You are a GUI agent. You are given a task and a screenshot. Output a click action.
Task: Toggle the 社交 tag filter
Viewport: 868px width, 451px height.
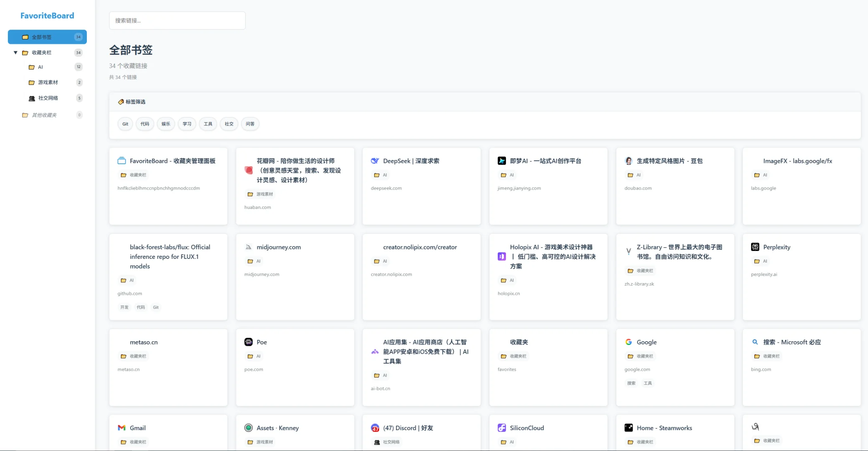coord(229,124)
